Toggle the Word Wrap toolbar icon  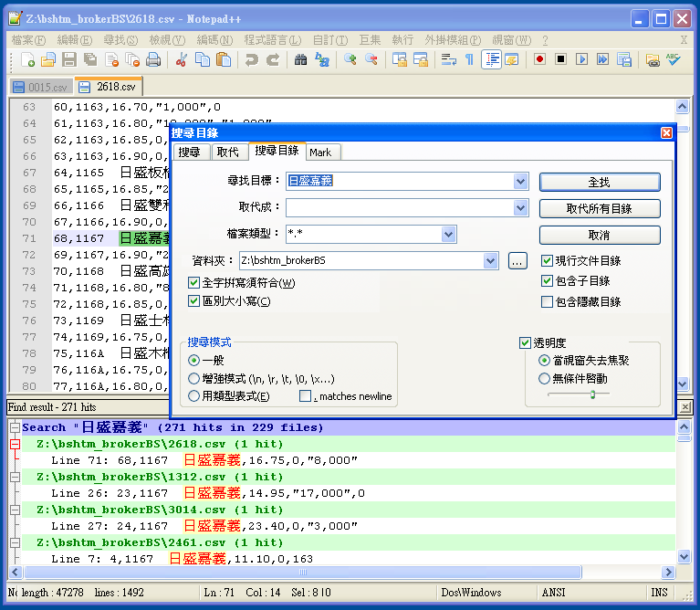pos(449,60)
